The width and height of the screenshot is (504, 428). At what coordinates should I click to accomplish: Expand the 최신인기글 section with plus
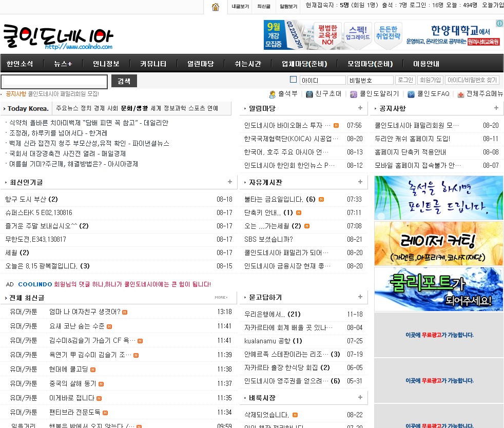(230, 182)
